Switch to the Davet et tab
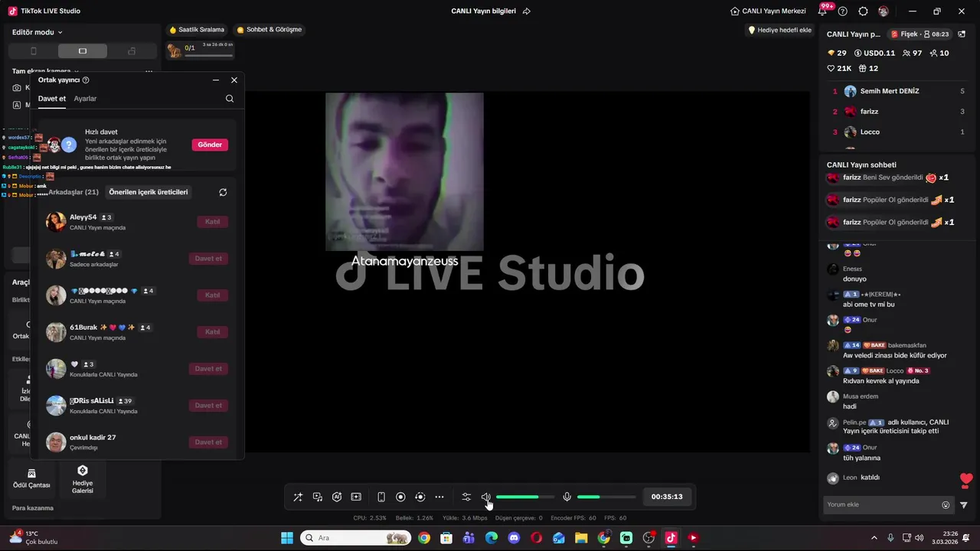Image resolution: width=980 pixels, height=551 pixels. pyautogui.click(x=52, y=99)
